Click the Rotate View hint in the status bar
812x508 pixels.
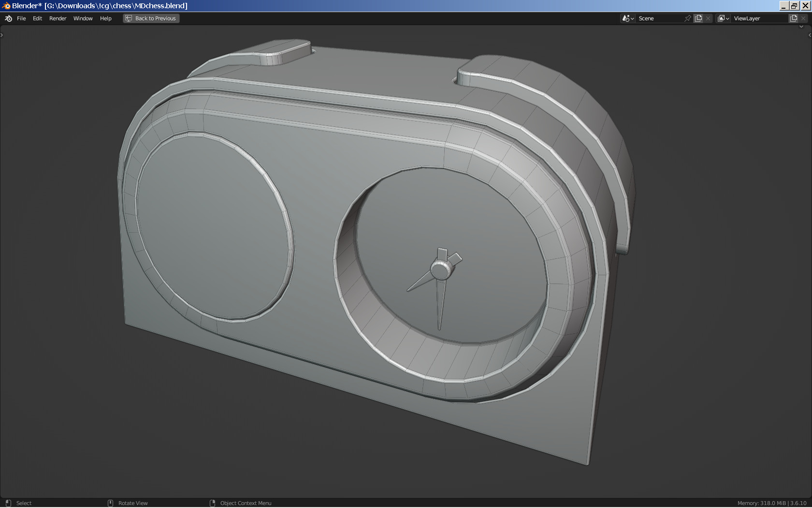pos(133,503)
